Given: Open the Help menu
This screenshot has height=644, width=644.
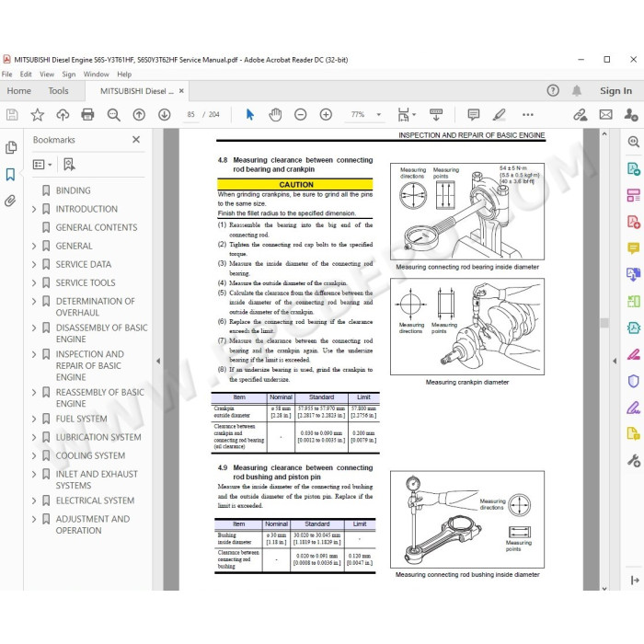Looking at the screenshot, I should tap(124, 75).
